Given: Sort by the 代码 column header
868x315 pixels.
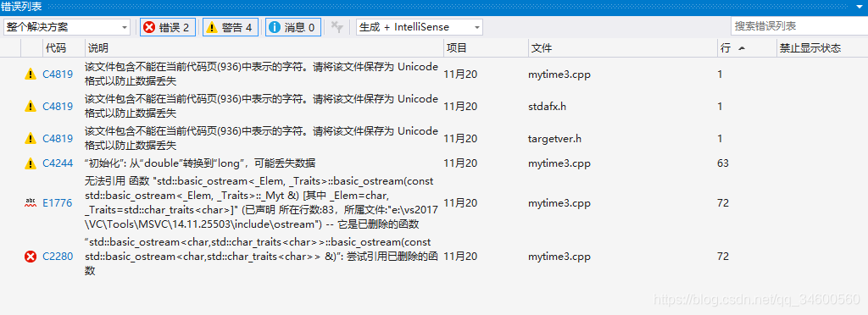Looking at the screenshot, I should point(64,48).
